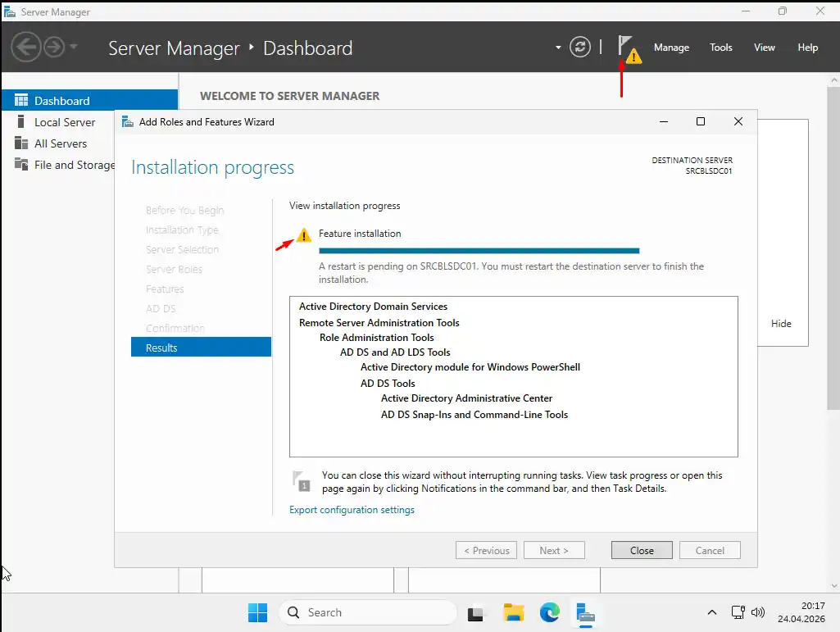Screen dimensions: 840x632
Task: Click 'Active Directory Domain Services' in results list
Action: coord(373,306)
